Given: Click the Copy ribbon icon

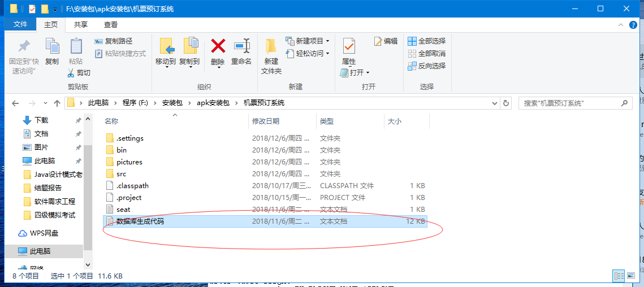Looking at the screenshot, I should tap(52, 46).
